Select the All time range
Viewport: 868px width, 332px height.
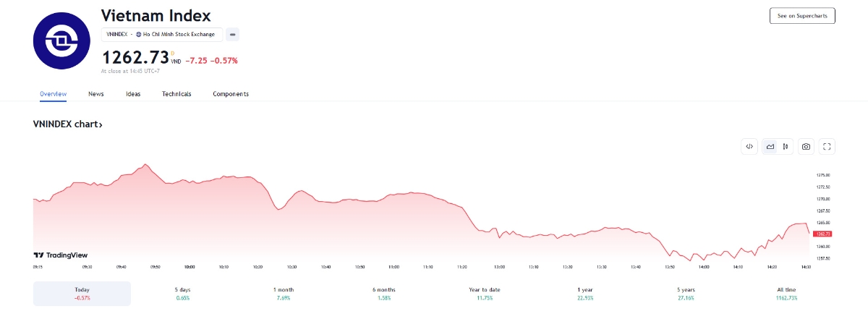coord(786,294)
